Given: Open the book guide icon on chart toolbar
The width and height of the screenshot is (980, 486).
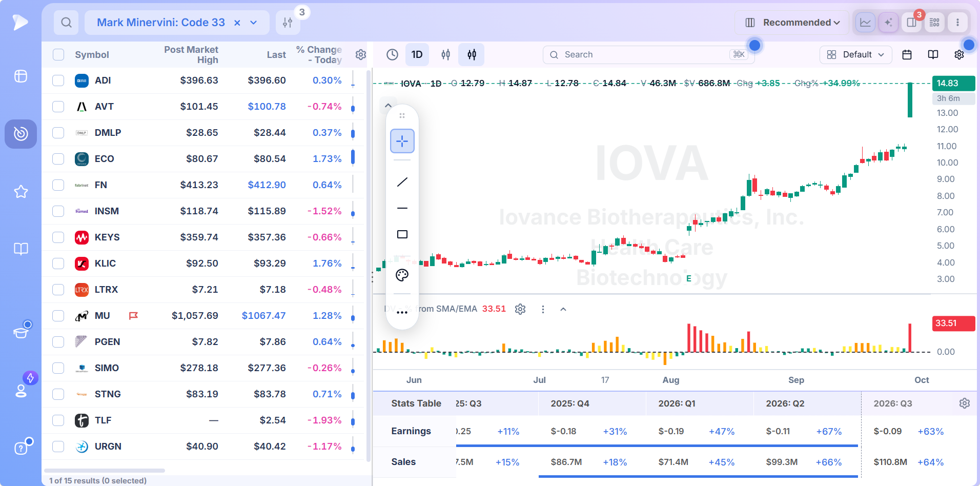Looking at the screenshot, I should click(x=933, y=55).
